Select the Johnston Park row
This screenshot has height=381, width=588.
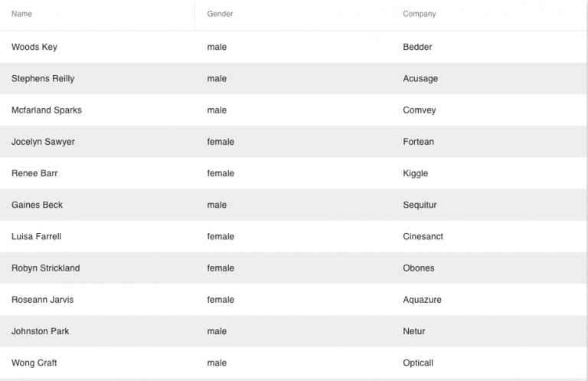point(293,330)
